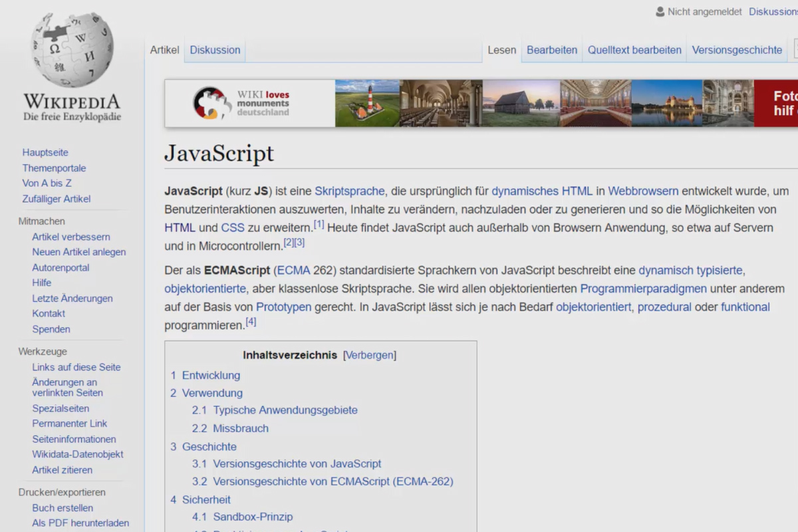Follow the Skriptsprache link in the intro
Image resolution: width=798 pixels, height=532 pixels.
(350, 191)
